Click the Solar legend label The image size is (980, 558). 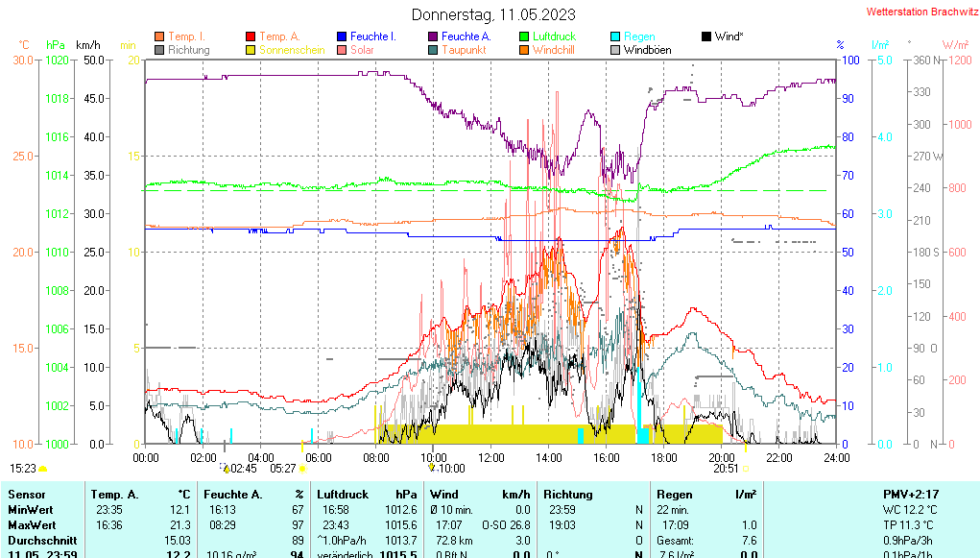pyautogui.click(x=362, y=50)
